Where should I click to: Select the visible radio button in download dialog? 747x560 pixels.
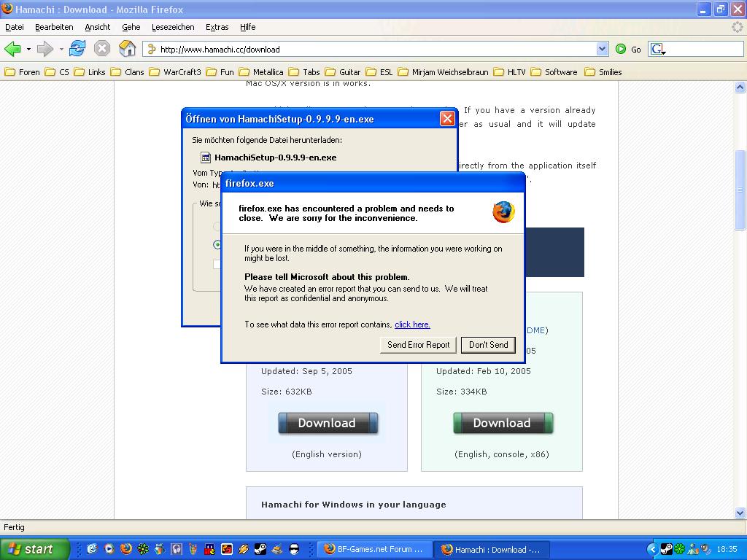coord(217,245)
